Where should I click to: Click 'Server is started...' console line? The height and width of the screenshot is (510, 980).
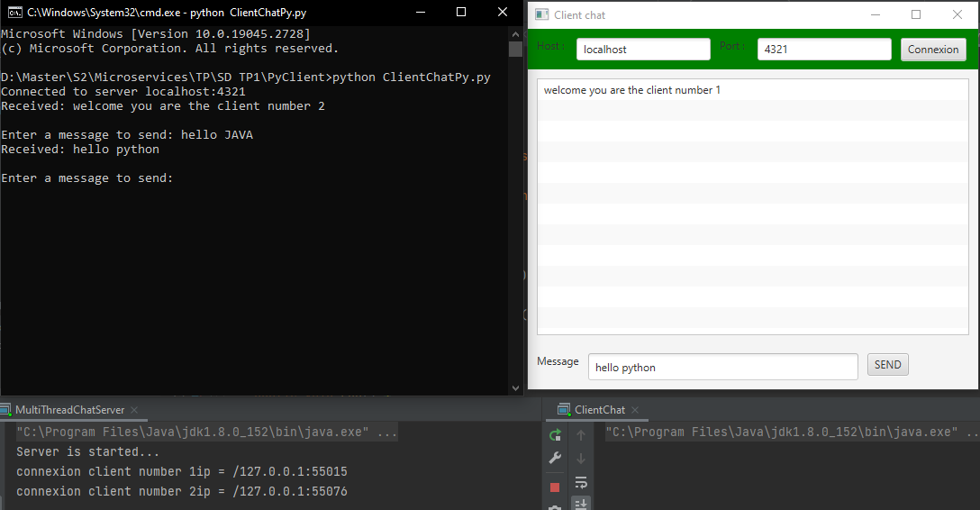(87, 451)
